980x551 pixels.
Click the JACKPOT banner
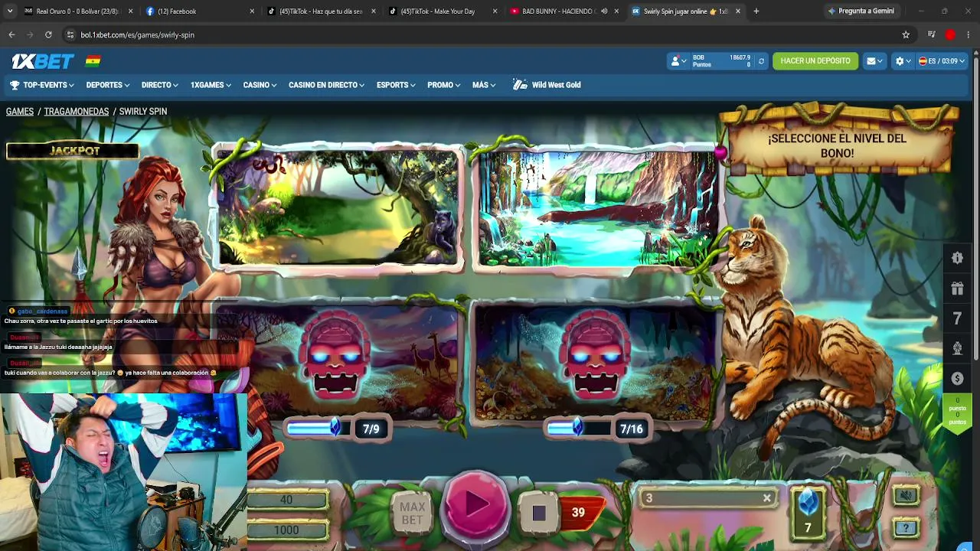(x=73, y=151)
